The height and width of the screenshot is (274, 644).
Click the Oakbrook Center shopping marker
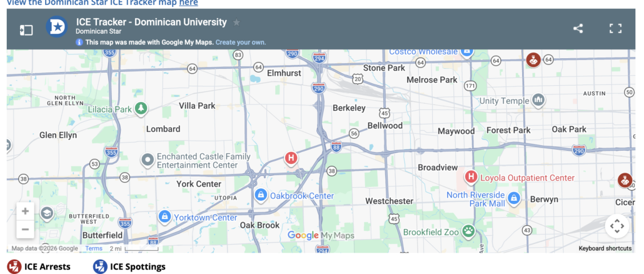[x=261, y=196]
